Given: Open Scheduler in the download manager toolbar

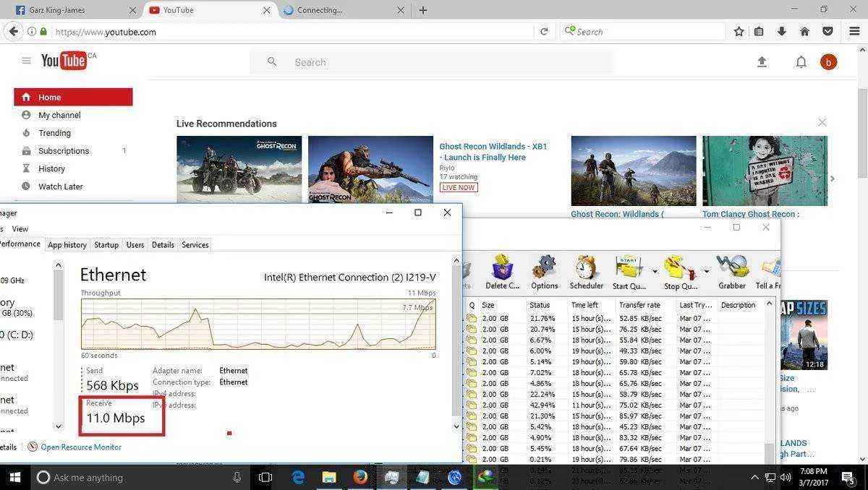Looking at the screenshot, I should point(586,272).
